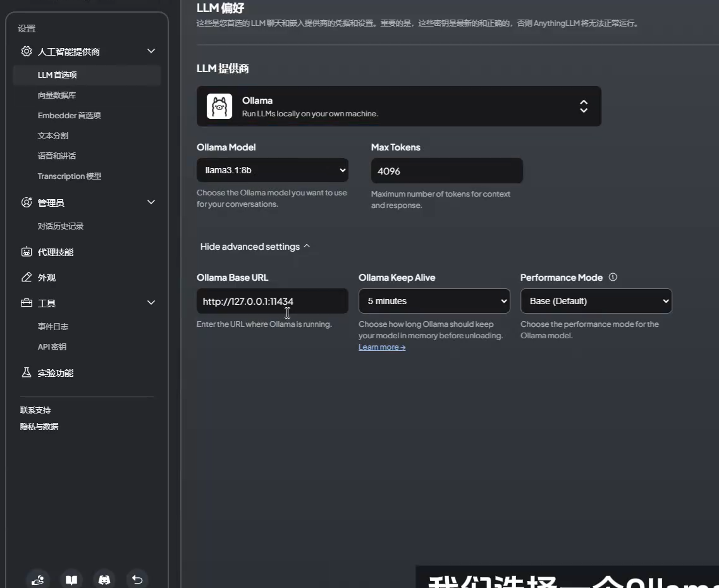Click the back arrow icon in footer

click(137, 580)
